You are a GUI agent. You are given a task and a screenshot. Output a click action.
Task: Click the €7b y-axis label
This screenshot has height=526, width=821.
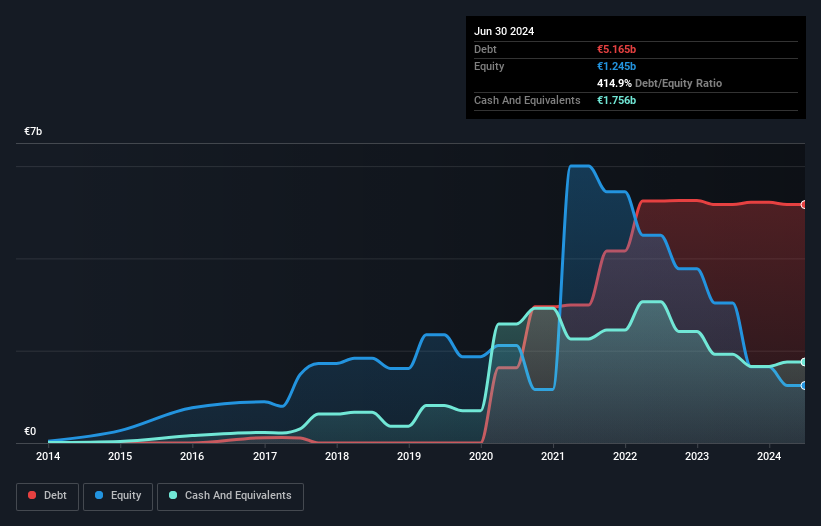(x=33, y=131)
